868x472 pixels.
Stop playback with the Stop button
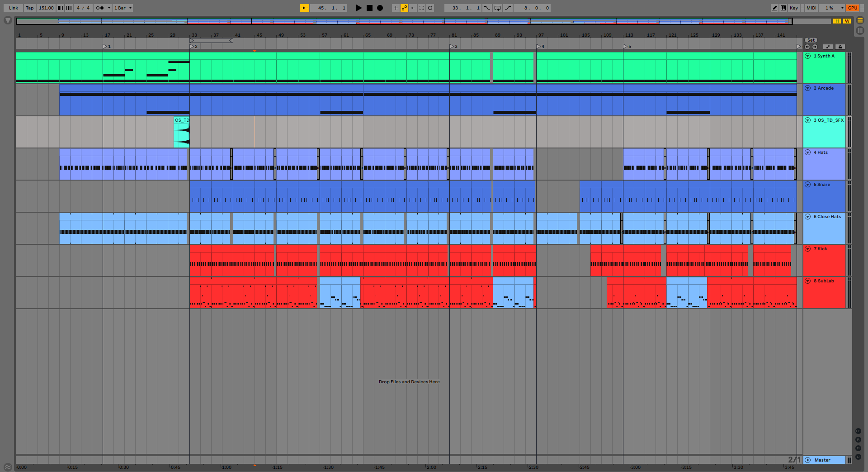click(x=369, y=8)
